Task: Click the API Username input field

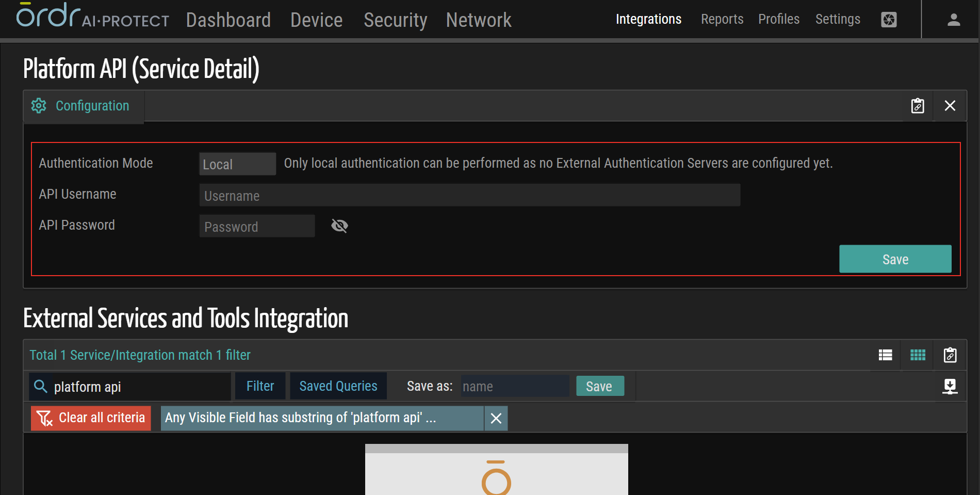Action: click(x=469, y=196)
